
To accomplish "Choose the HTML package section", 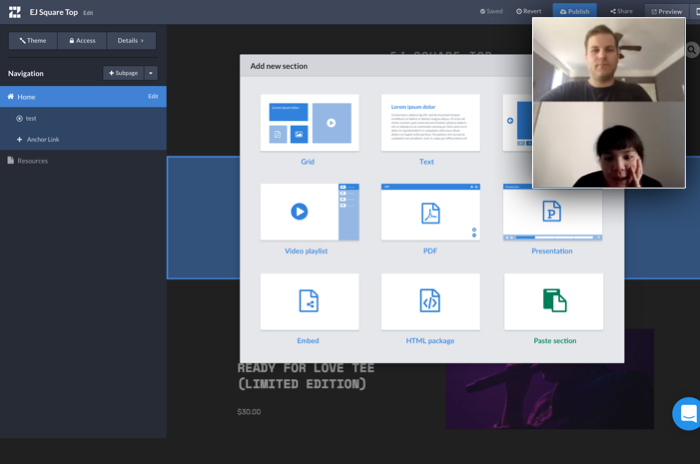I will point(430,301).
